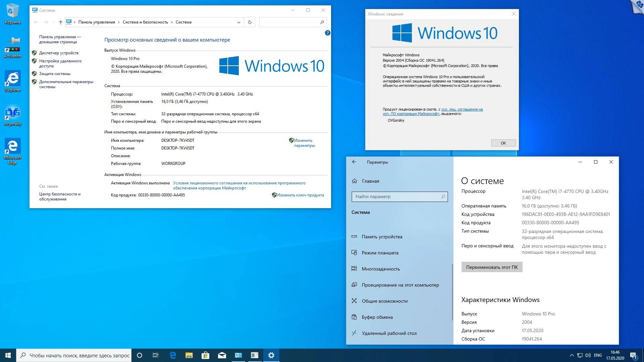Open notification center from the taskbar
This screenshot has height=362, width=644.
click(633, 355)
